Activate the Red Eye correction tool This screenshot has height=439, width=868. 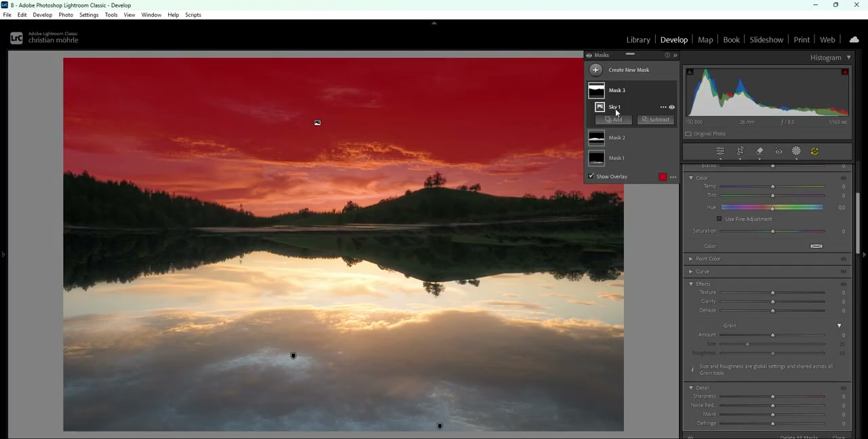[x=778, y=151]
